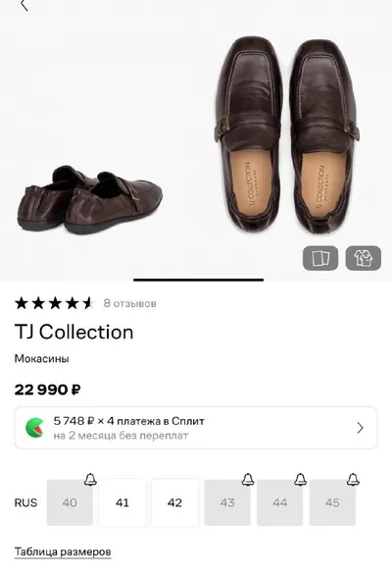The image size is (392, 575).
Task: Select unavailable size 40
Action: pyautogui.click(x=70, y=502)
